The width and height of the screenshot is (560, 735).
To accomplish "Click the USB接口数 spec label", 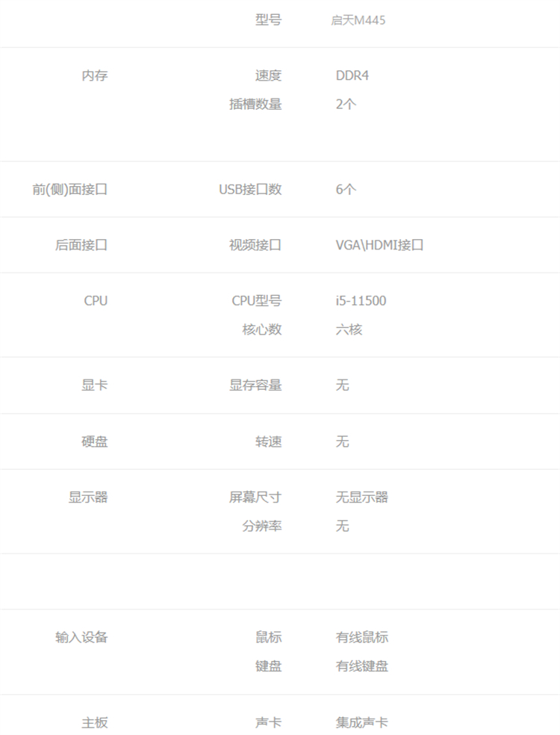I will click(x=250, y=189).
